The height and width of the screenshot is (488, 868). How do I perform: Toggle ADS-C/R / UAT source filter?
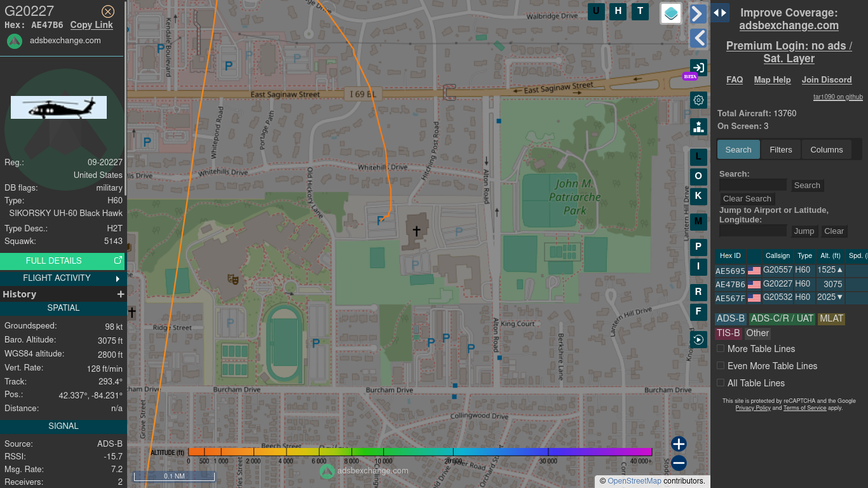pyautogui.click(x=782, y=318)
